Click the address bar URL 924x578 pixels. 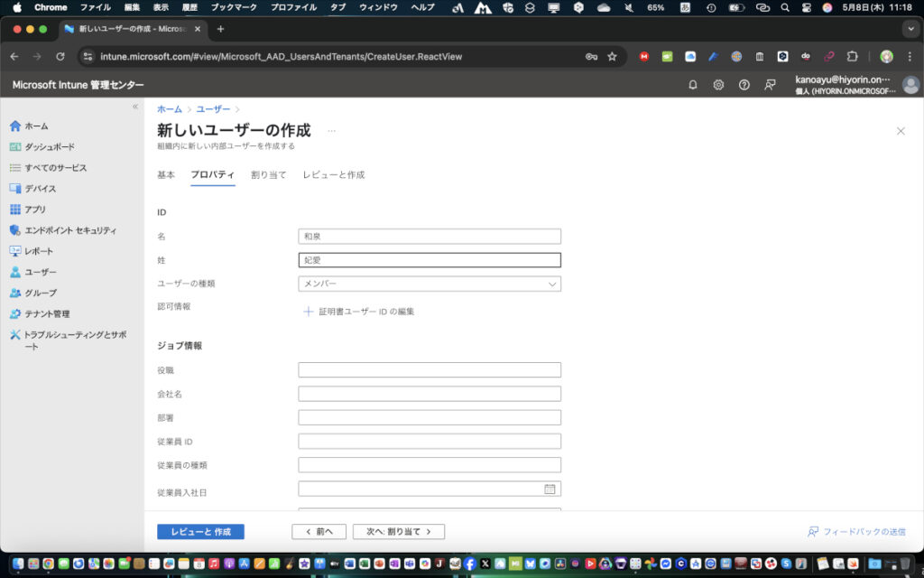click(x=282, y=57)
